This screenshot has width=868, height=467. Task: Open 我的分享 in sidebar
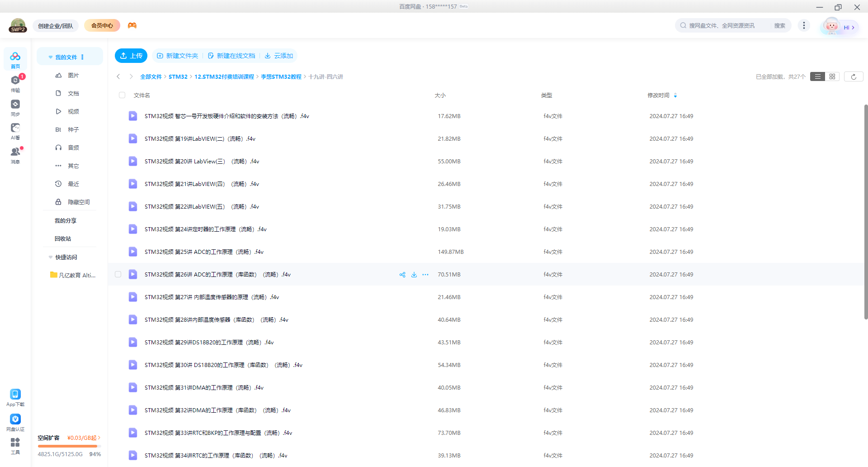(66, 220)
